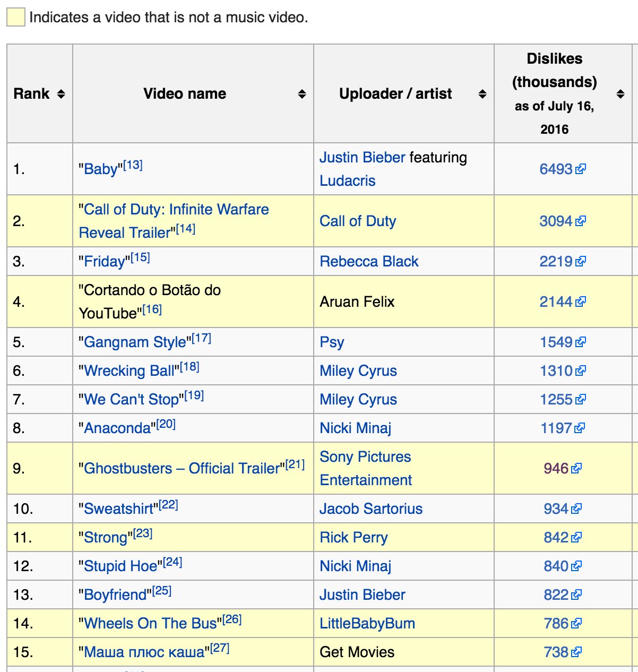Image resolution: width=638 pixels, height=672 pixels.
Task: Open the 1310 dislikes external link
Action: (563, 371)
